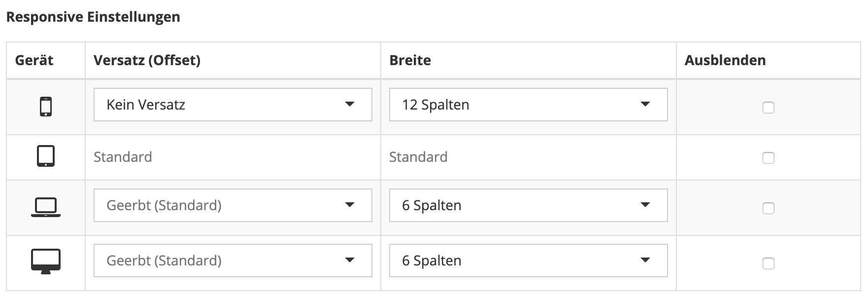
Task: Expand the laptop row offset dropdown
Action: [x=233, y=205]
